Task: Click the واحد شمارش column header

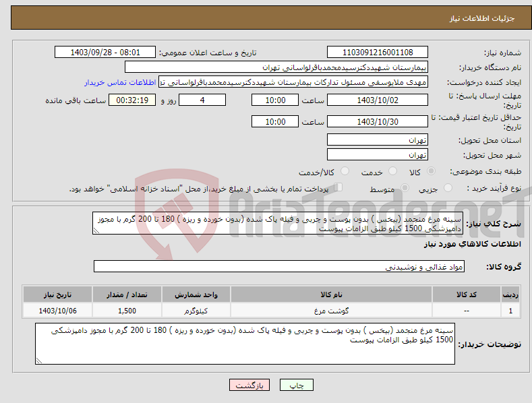Action: (196, 294)
